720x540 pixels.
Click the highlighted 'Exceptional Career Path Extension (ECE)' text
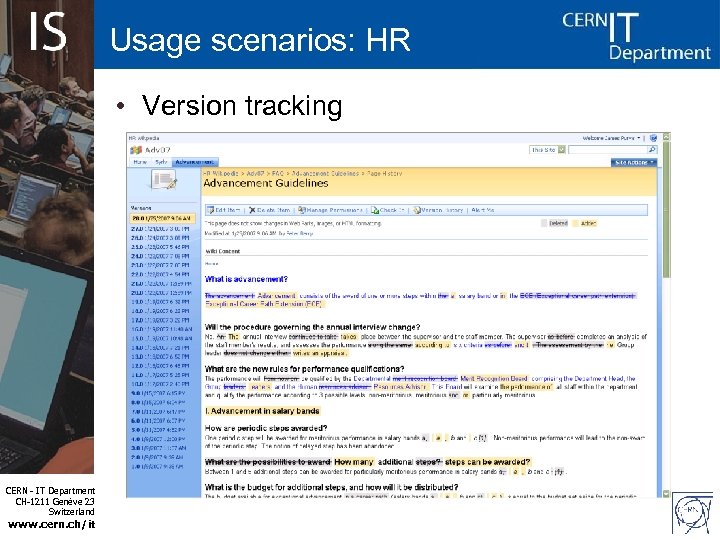pyautogui.click(x=264, y=304)
